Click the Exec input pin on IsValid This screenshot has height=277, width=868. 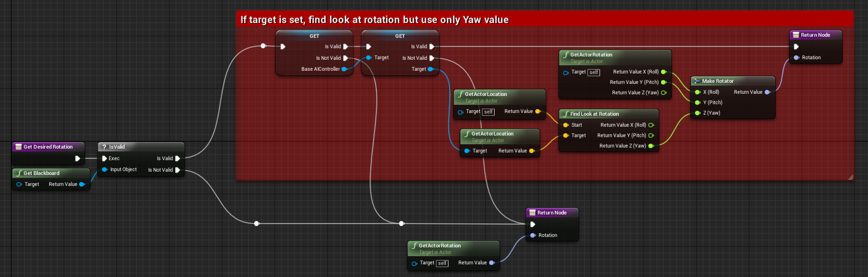click(x=104, y=159)
